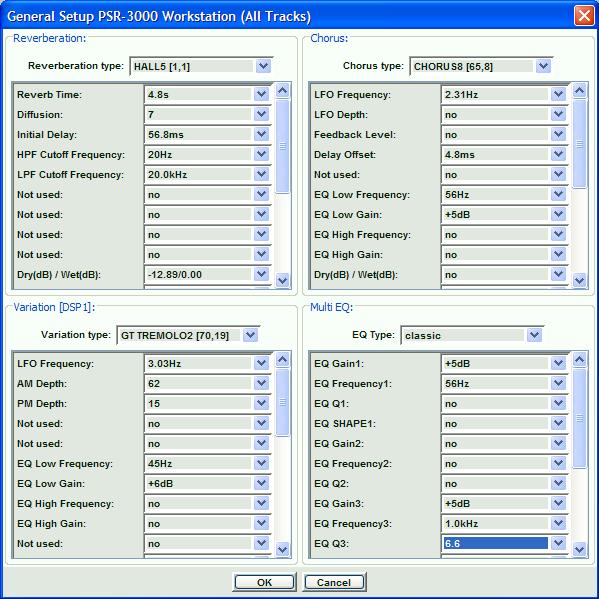Close the General Setup dialog window
Image resolution: width=599 pixels, height=599 pixels.
point(584,16)
